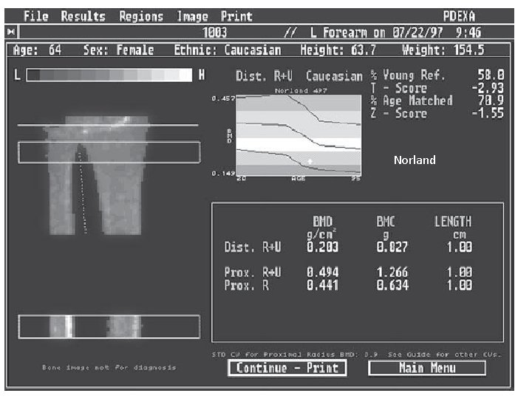
Task: Click the T - Score value -2.93
Action: (488, 88)
